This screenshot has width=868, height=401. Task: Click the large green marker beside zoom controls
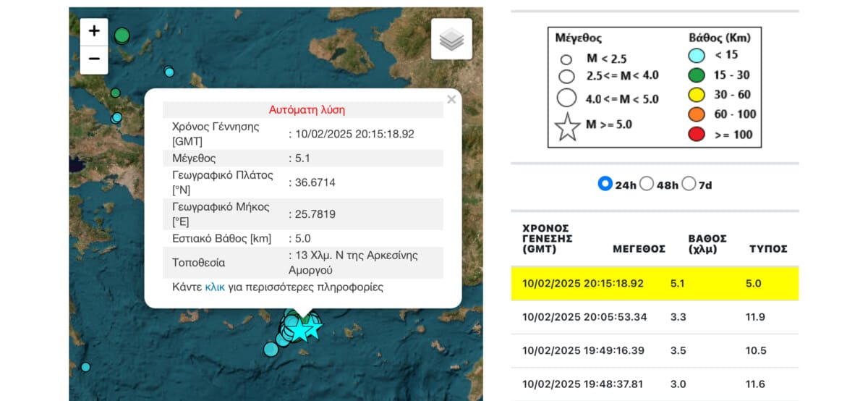pos(122,35)
